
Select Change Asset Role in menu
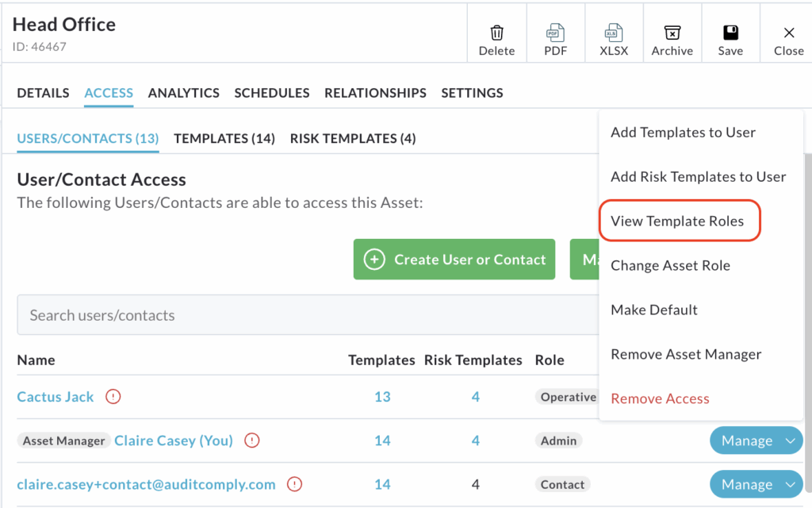coord(670,266)
